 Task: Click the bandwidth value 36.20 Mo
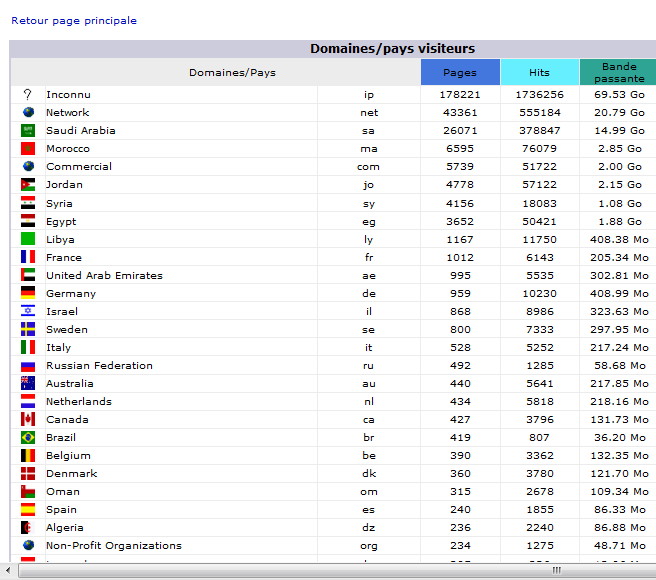pyautogui.click(x=620, y=437)
